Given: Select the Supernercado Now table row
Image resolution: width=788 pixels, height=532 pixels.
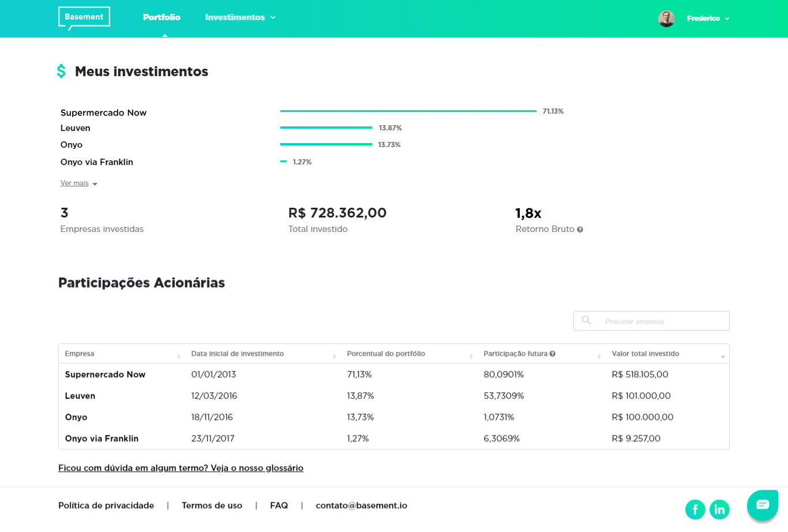Looking at the screenshot, I should [394, 374].
